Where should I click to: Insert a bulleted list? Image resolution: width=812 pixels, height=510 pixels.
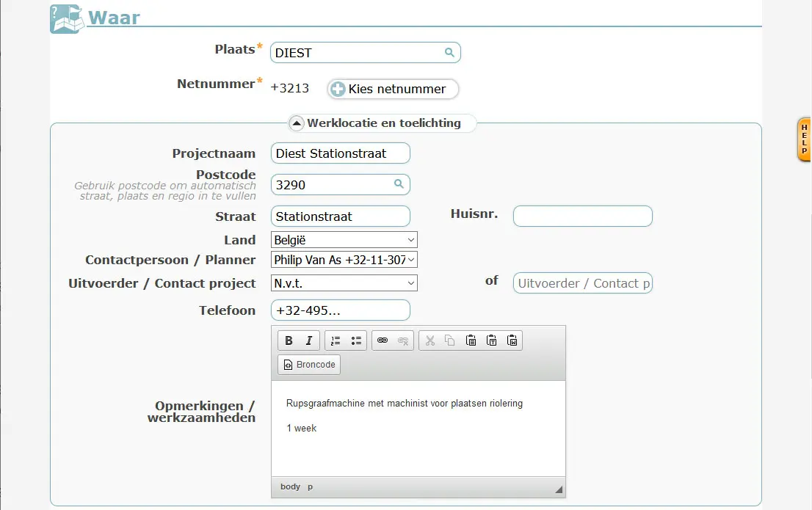(356, 340)
